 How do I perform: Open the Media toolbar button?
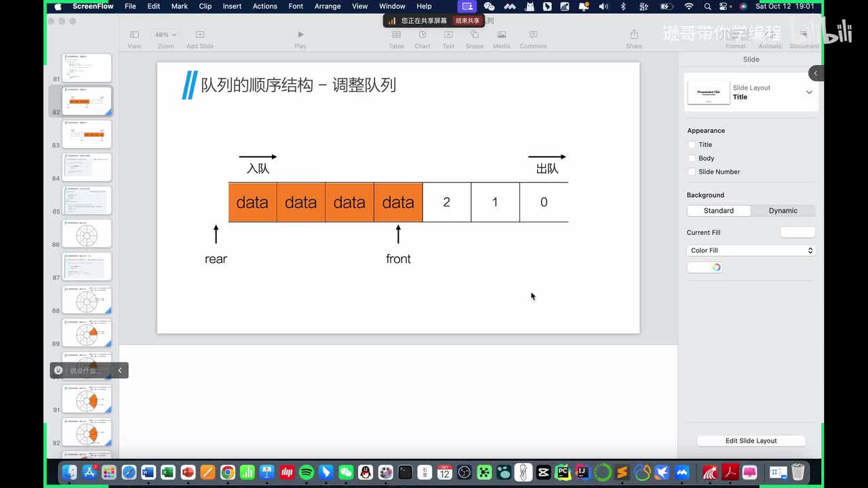[502, 39]
